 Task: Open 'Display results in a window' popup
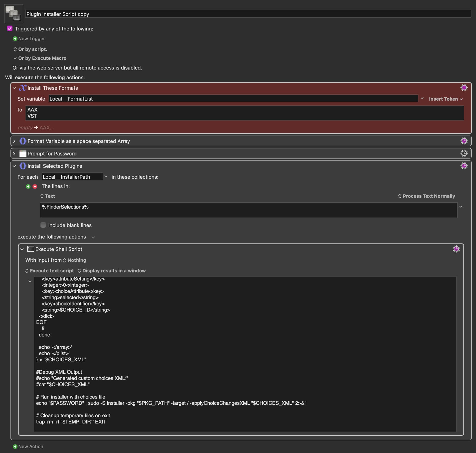(x=112, y=271)
